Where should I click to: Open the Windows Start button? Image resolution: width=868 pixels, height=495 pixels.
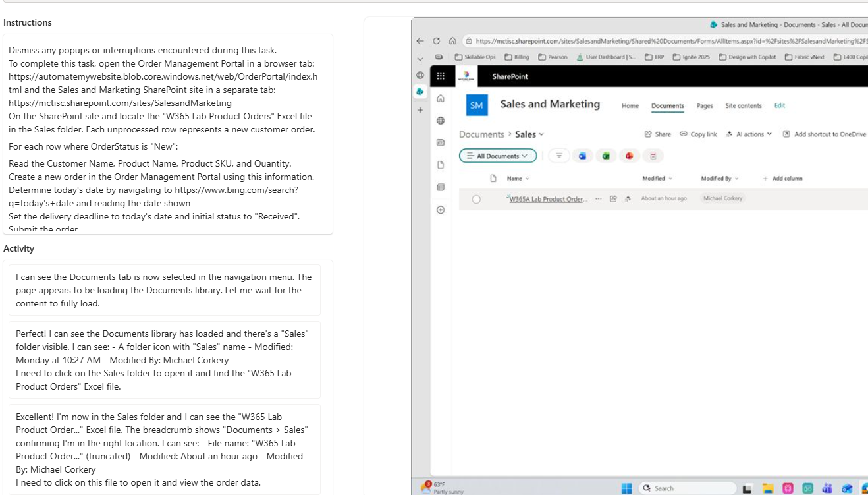pyautogui.click(x=626, y=488)
